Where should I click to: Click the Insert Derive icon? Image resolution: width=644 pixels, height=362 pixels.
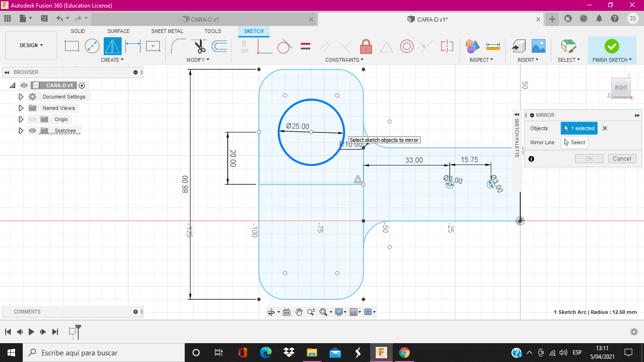(519, 46)
